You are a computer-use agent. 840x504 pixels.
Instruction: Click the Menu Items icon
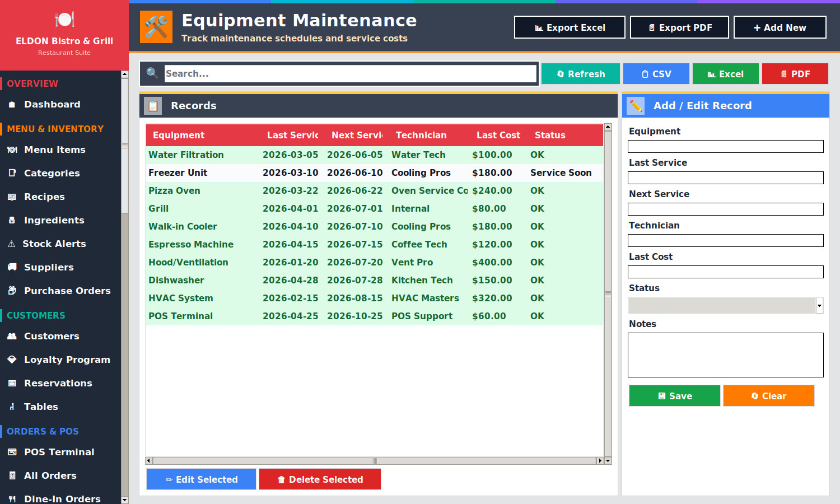(x=12, y=150)
